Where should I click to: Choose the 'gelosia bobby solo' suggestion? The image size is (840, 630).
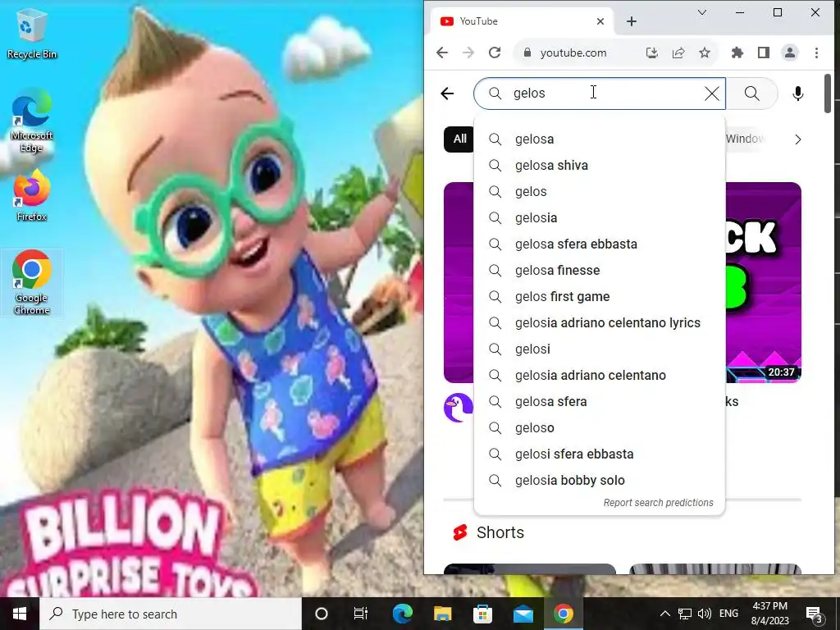[x=600, y=481]
